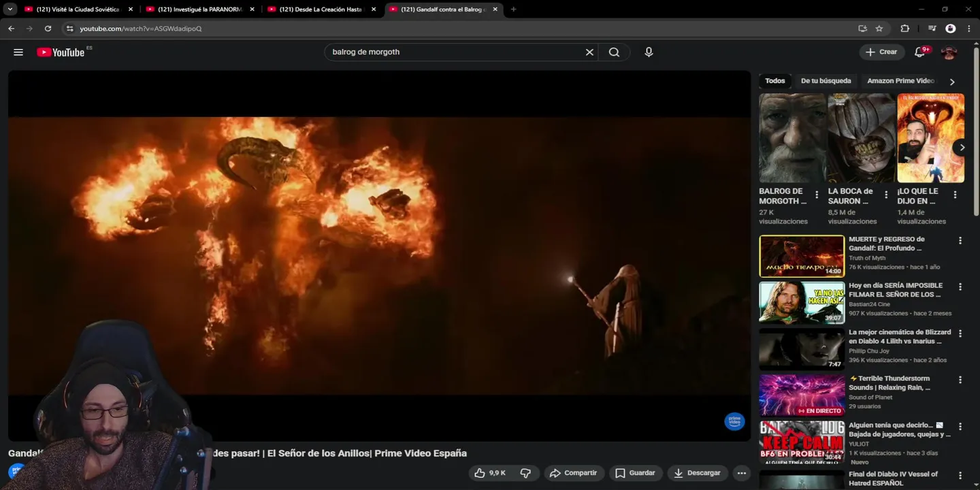Install app icon in address bar
980x490 pixels.
[x=862, y=29]
